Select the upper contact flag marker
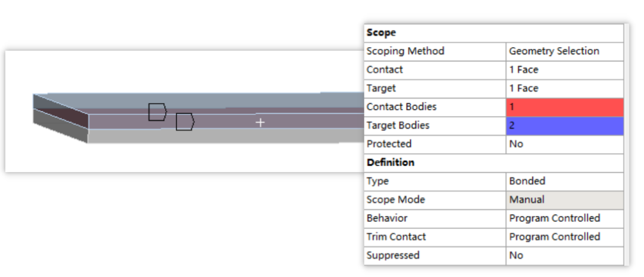Viewport: 644px width, 277px height. coord(157,112)
